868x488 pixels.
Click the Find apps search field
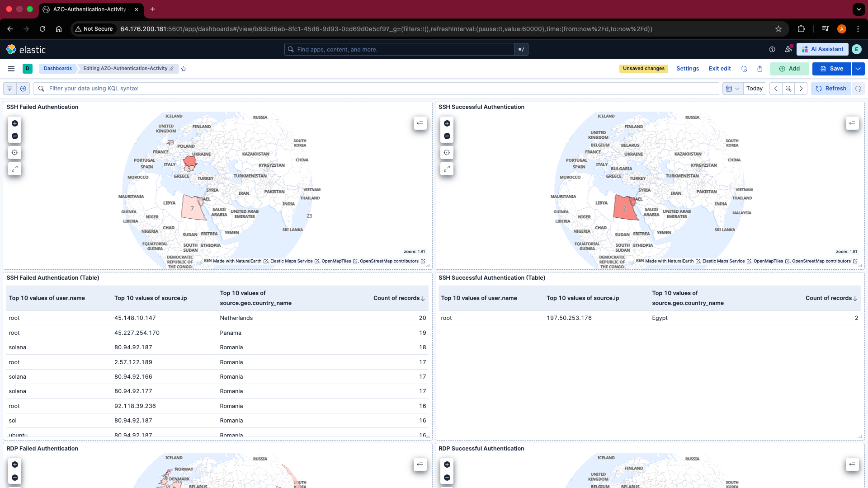click(x=400, y=49)
